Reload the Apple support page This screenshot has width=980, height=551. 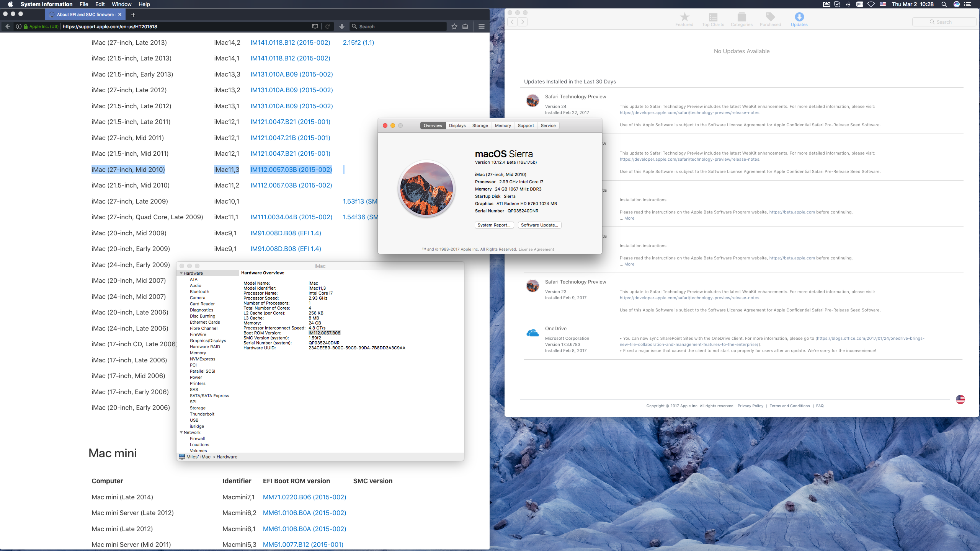(328, 26)
